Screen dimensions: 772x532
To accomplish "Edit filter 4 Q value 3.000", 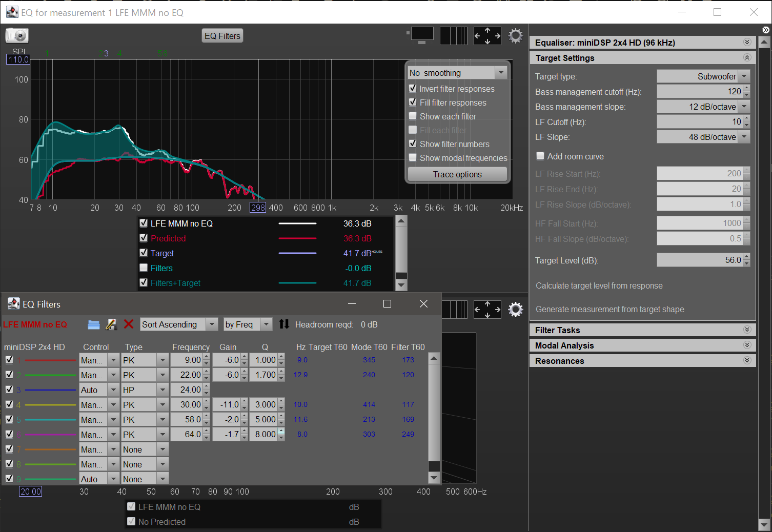I will coord(263,405).
